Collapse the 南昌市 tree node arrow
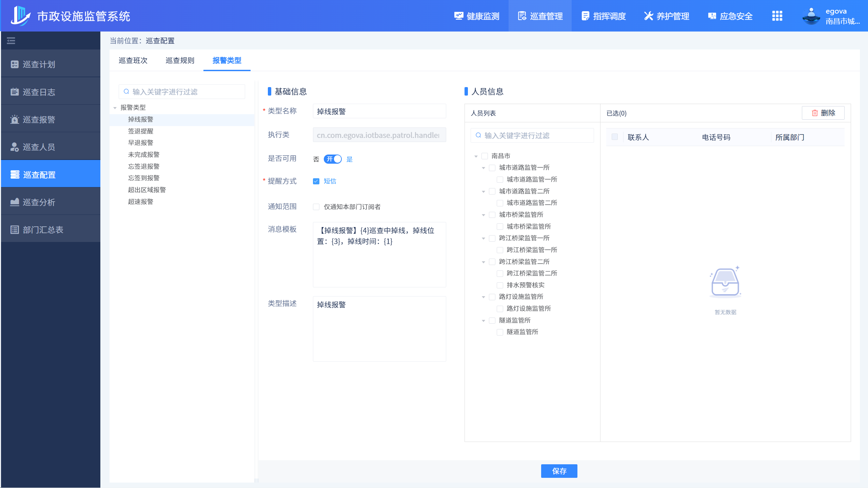 (476, 156)
